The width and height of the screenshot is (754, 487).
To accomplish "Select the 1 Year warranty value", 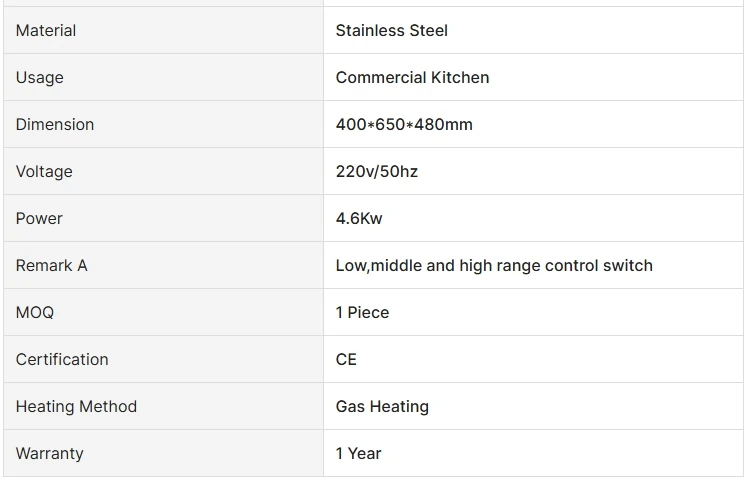I will (x=358, y=454).
